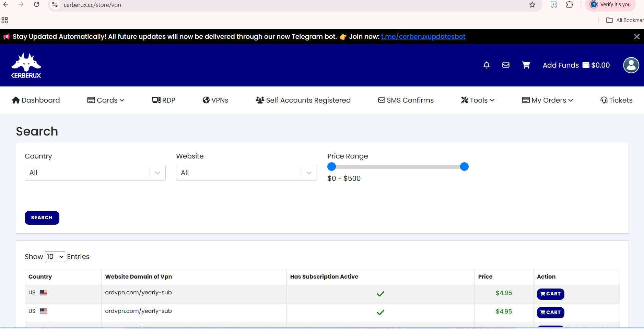Open the t.me/cerberuxupdatesbot link
This screenshot has width=644, height=329.
[x=423, y=37]
